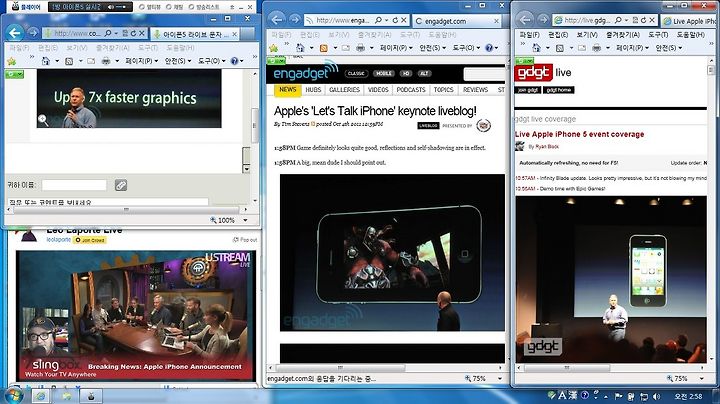Open Windows Start menu

point(13,395)
